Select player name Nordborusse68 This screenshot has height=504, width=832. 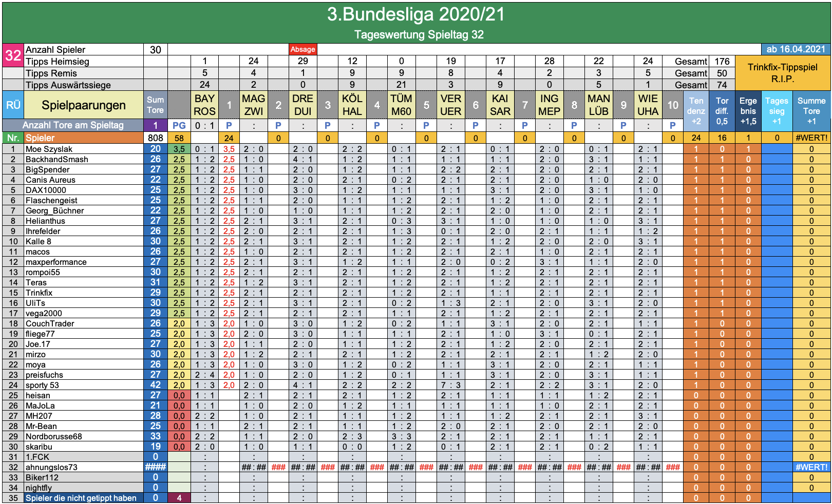click(54, 436)
